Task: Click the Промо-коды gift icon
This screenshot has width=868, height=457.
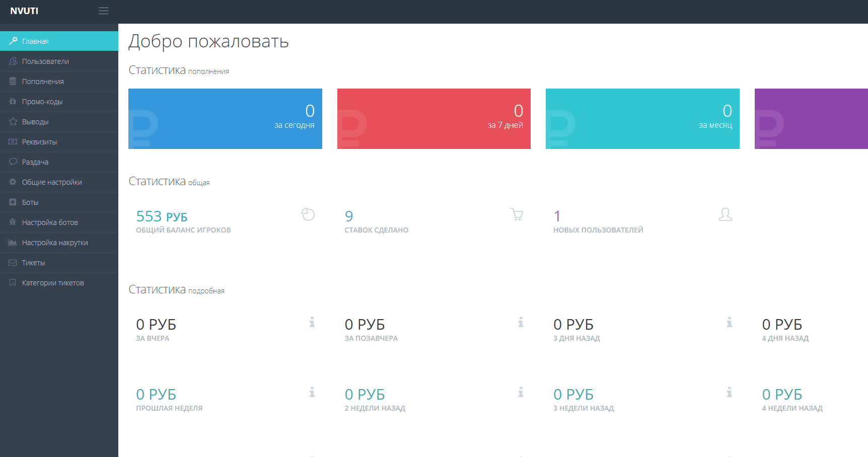Action: click(13, 102)
